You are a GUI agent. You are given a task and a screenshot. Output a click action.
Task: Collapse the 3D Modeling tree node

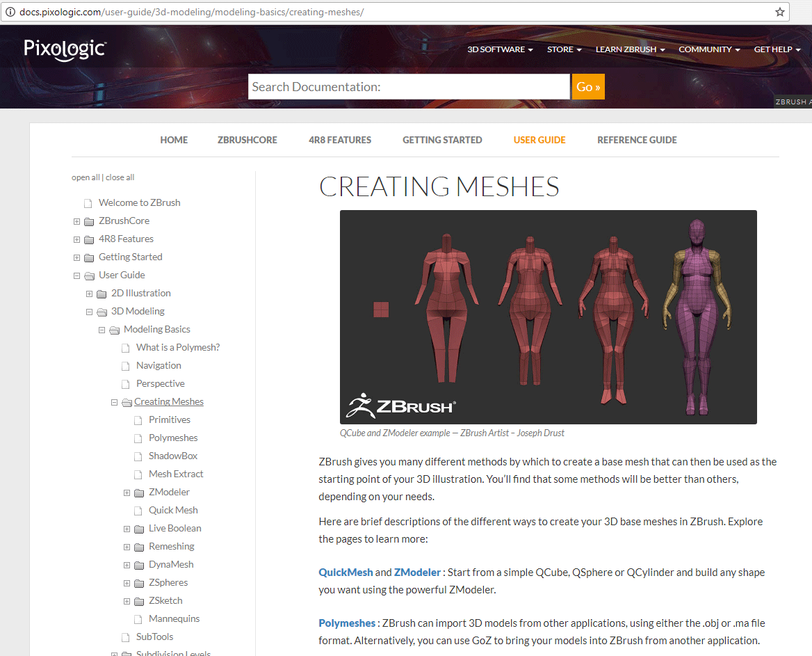point(89,312)
